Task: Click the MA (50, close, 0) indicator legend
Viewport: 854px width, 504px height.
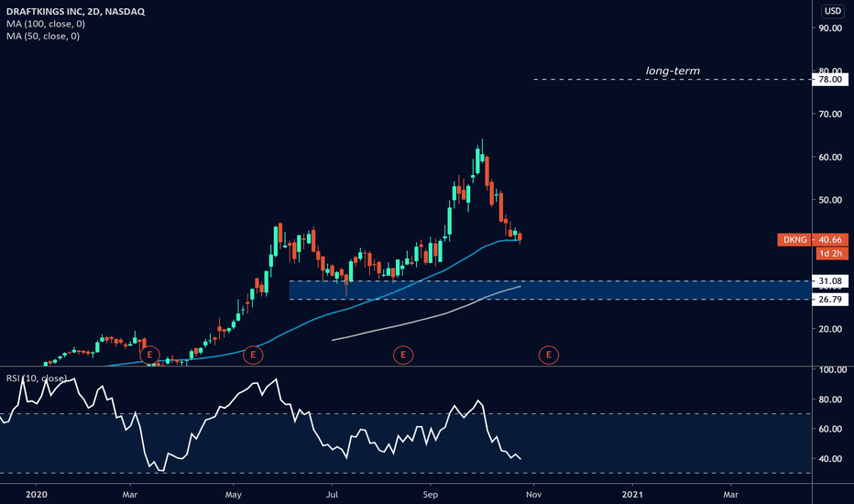Action: point(43,37)
